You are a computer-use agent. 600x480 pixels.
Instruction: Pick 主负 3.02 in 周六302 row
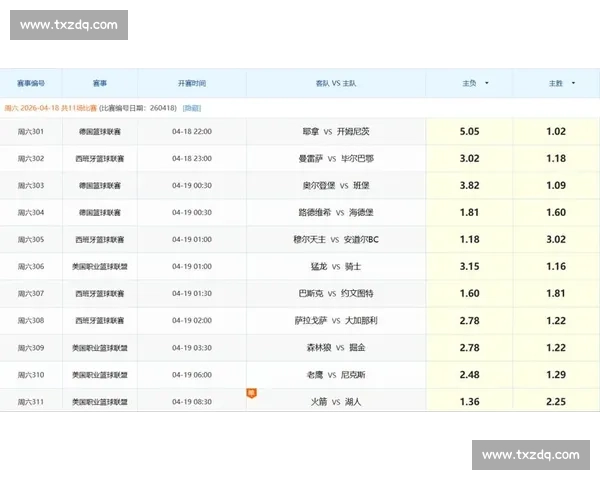[469, 158]
